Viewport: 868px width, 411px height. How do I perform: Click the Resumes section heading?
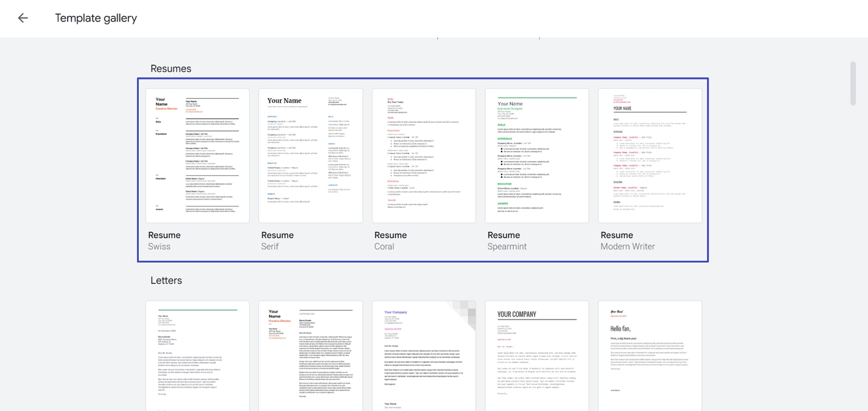(171, 68)
